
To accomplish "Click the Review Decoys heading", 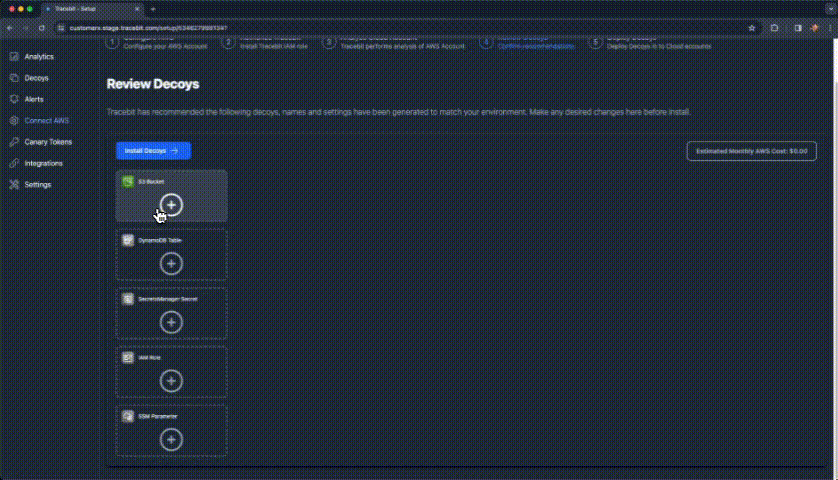I will coord(153,84).
